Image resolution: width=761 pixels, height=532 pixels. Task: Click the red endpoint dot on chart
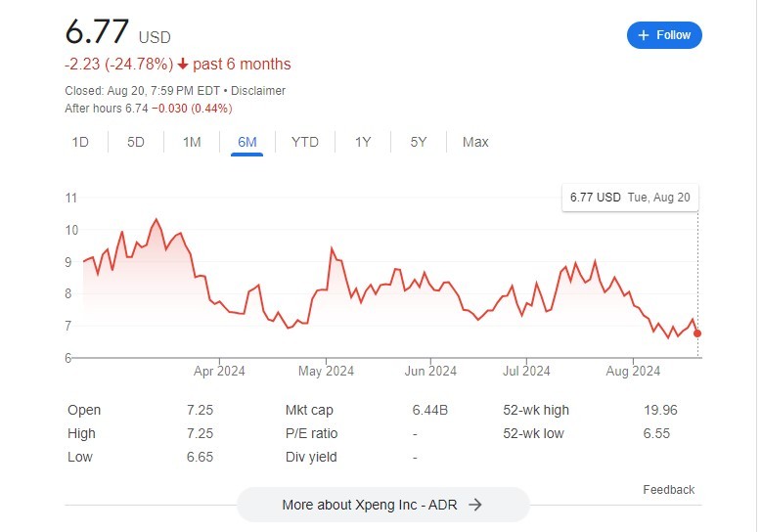click(697, 333)
